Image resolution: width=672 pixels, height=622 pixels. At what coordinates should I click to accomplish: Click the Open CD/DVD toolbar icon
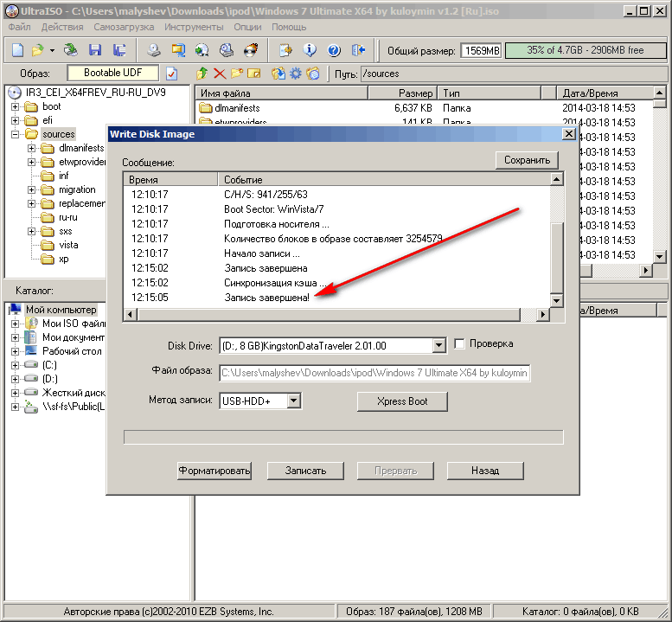70,50
